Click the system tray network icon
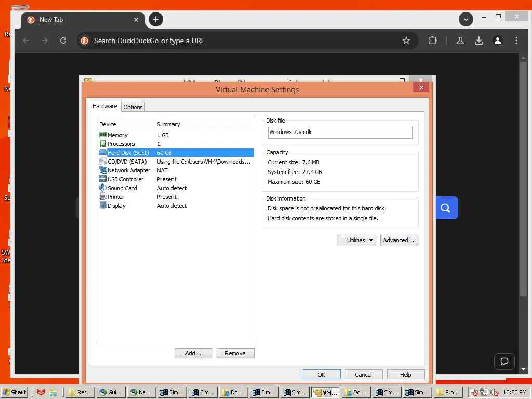The image size is (532, 399). point(484,393)
